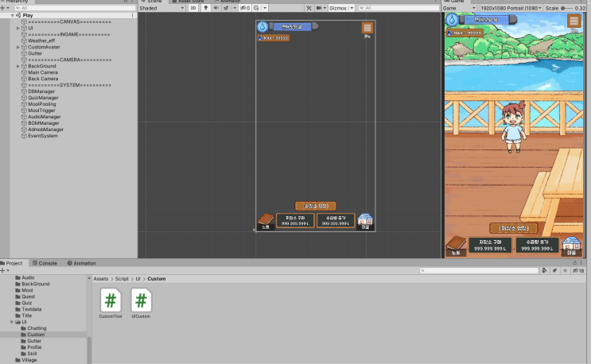This screenshot has width=591, height=364.
Task: Select AudioManager in Hierarchy
Action: (x=44, y=117)
